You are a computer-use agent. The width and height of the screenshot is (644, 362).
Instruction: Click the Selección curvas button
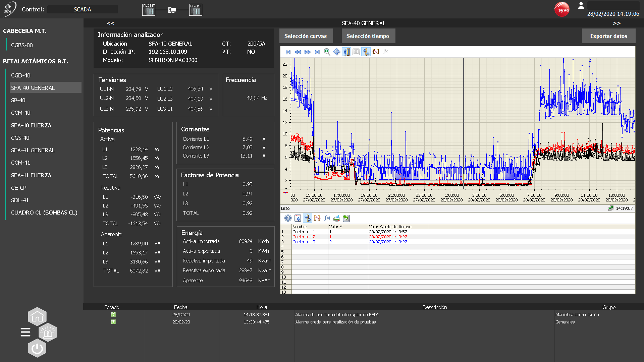pos(306,36)
